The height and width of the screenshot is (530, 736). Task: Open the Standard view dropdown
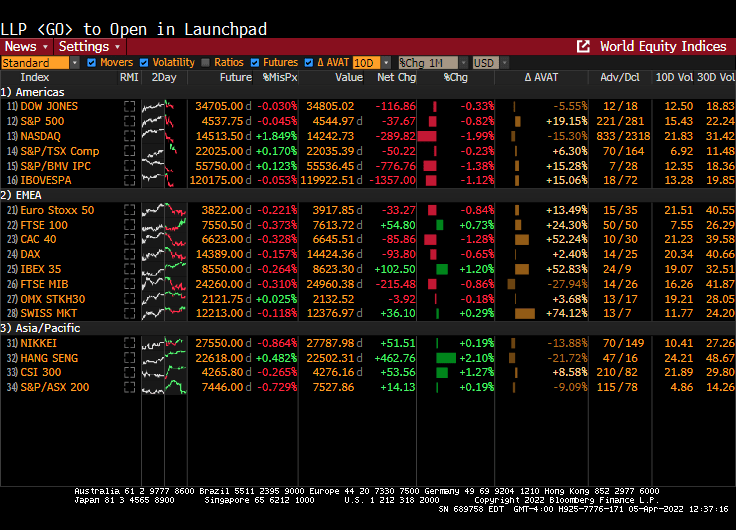(40, 63)
